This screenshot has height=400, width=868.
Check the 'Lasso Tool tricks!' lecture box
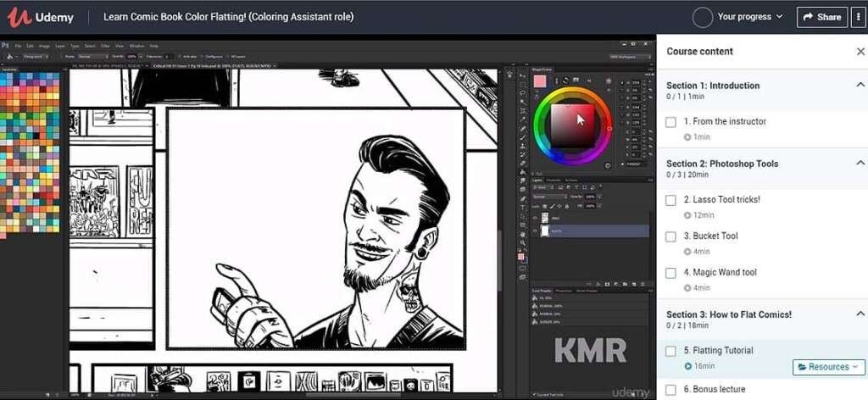click(671, 200)
